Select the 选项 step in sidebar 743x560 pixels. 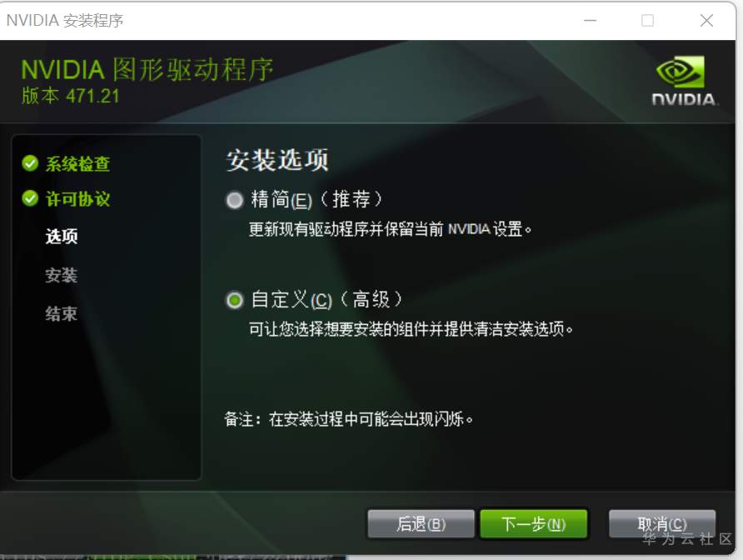62,236
